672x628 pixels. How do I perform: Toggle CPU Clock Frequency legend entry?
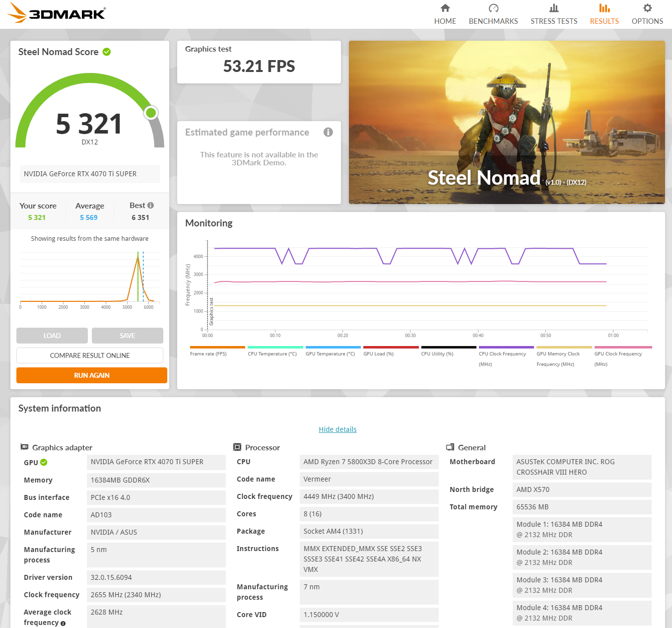[x=506, y=356]
